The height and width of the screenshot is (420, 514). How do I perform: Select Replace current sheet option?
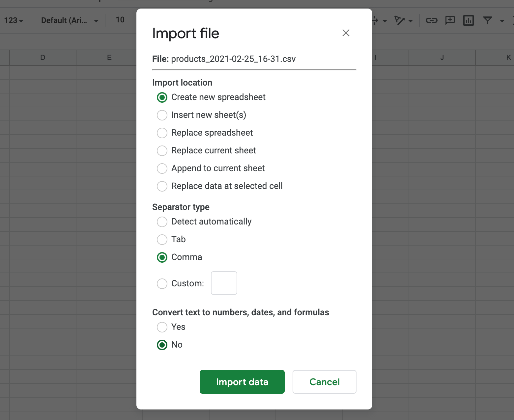tap(162, 151)
